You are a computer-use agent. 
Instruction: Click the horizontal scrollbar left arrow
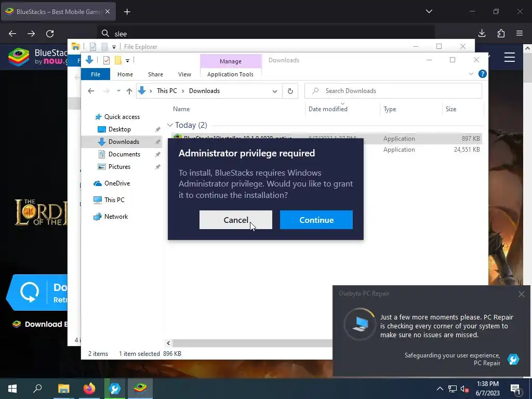click(x=168, y=343)
